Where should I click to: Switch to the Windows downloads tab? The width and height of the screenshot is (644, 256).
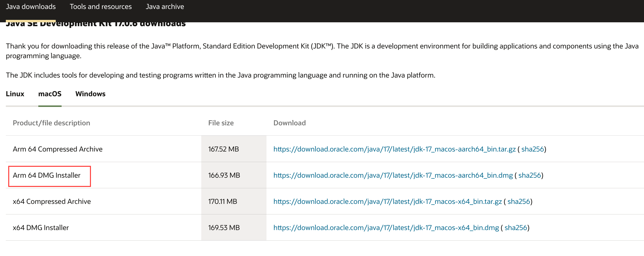tap(90, 94)
